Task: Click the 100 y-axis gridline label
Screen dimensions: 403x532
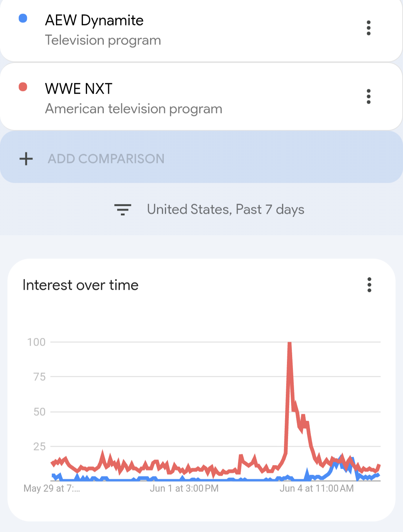Action: pyautogui.click(x=37, y=342)
